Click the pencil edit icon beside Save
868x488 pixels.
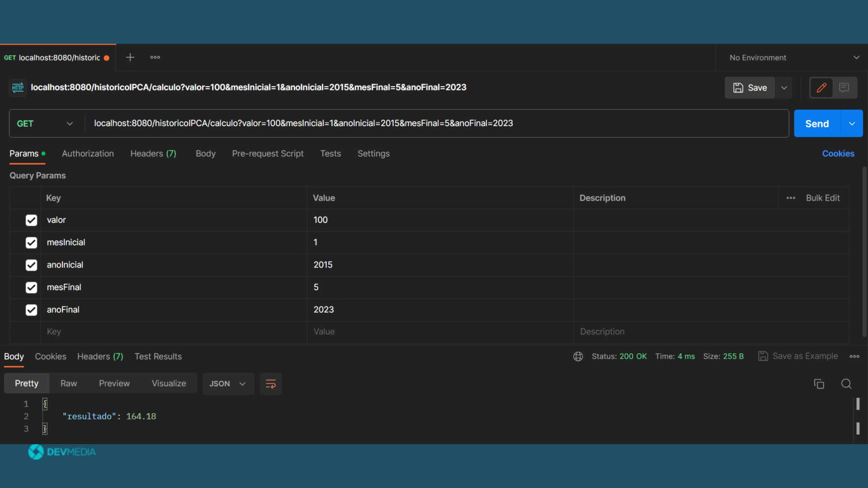click(x=821, y=88)
